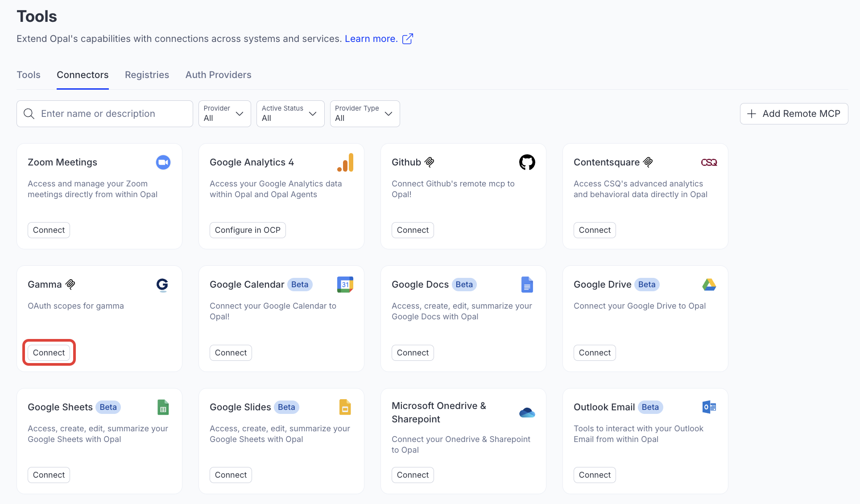Click the MCP badge icon next to Gamma
860x504 pixels.
[70, 285]
